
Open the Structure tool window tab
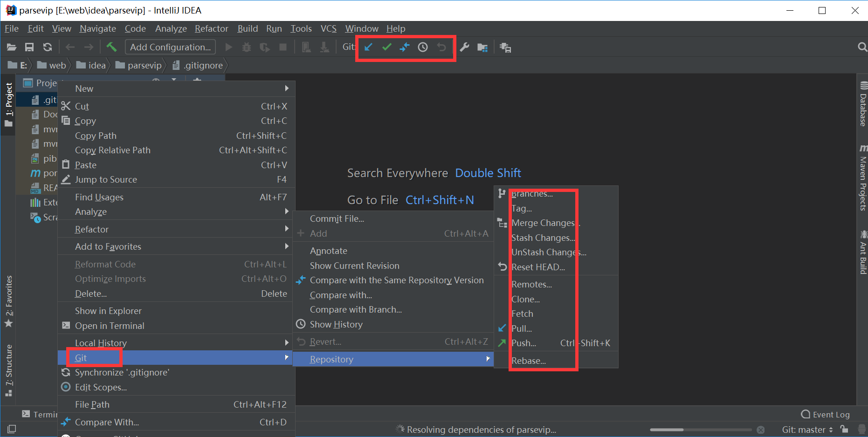coord(8,370)
